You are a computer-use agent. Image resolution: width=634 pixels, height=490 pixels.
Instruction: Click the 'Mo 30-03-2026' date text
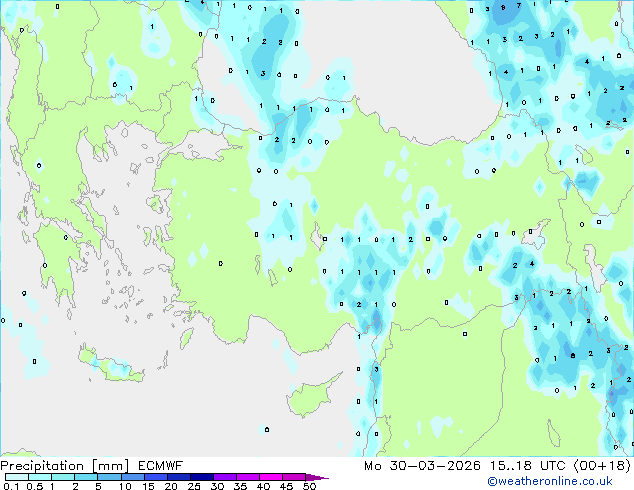(423, 466)
